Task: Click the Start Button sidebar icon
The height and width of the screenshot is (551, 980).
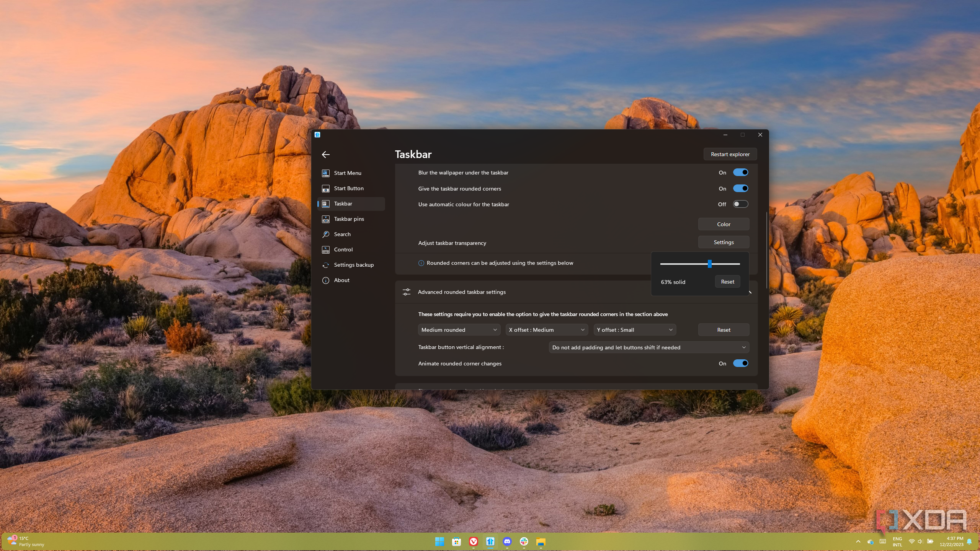Action: click(x=325, y=188)
